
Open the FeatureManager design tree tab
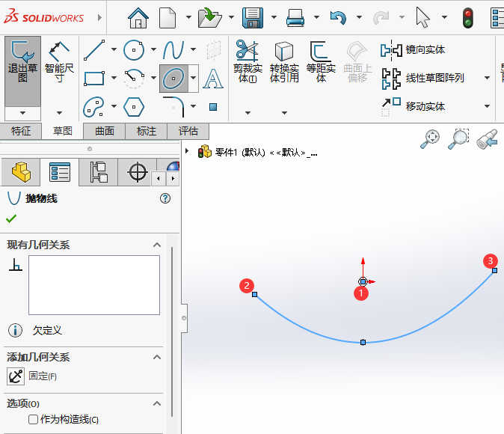click(x=21, y=172)
